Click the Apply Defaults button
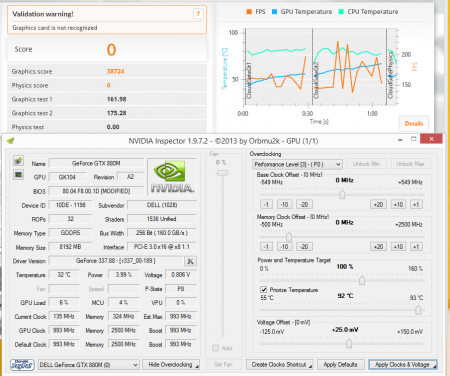 tap(340, 365)
